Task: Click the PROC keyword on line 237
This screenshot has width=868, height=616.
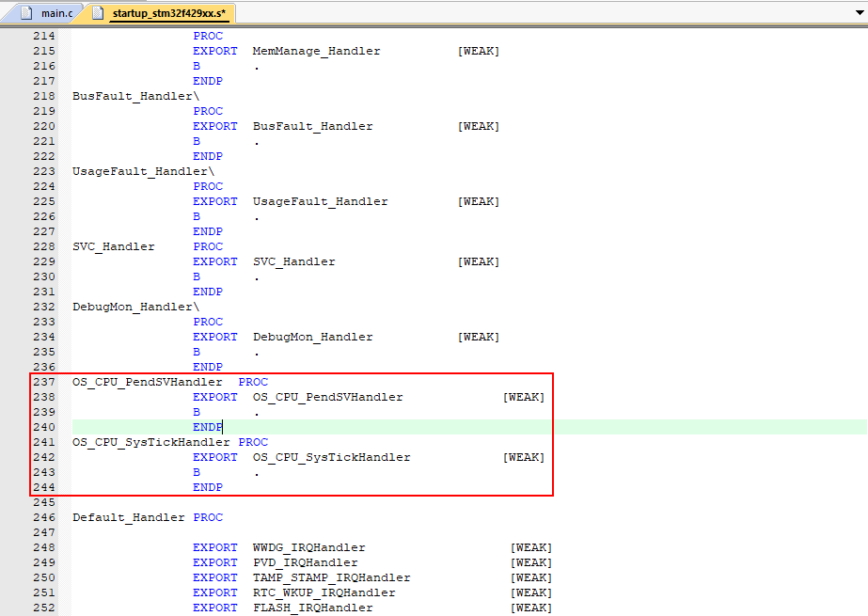Action: [253, 382]
